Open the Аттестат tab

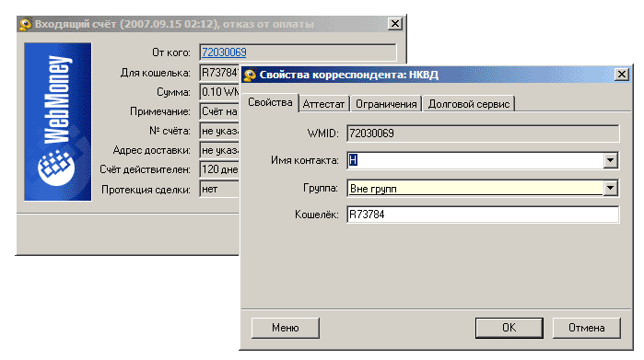[323, 104]
